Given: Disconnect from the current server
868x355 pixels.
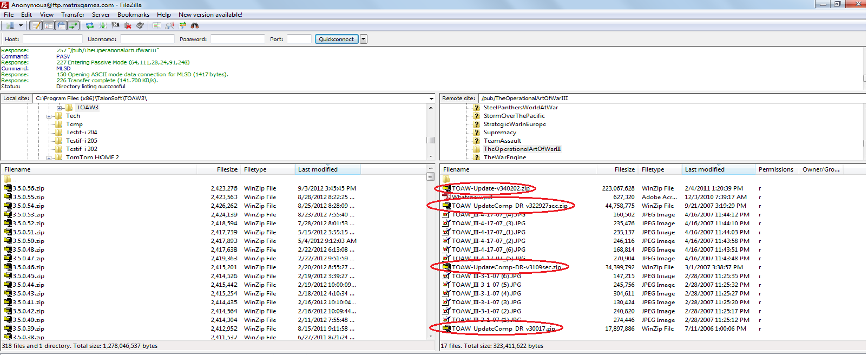Looking at the screenshot, I should 128,25.
